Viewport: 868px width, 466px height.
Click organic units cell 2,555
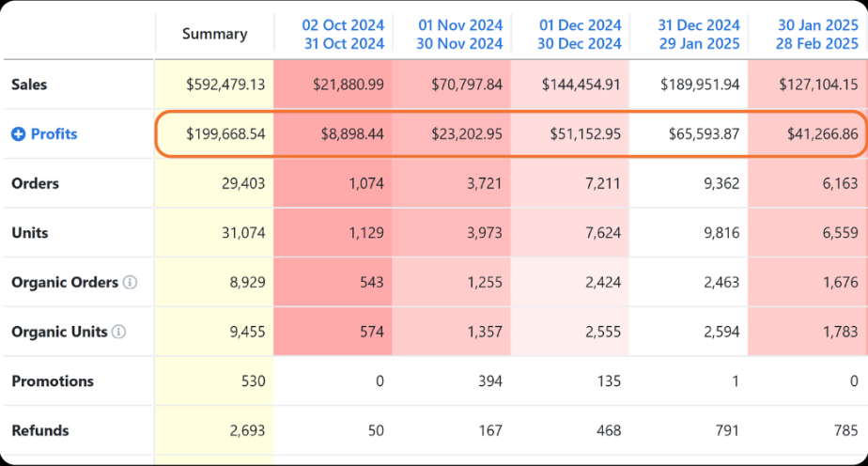click(x=603, y=332)
